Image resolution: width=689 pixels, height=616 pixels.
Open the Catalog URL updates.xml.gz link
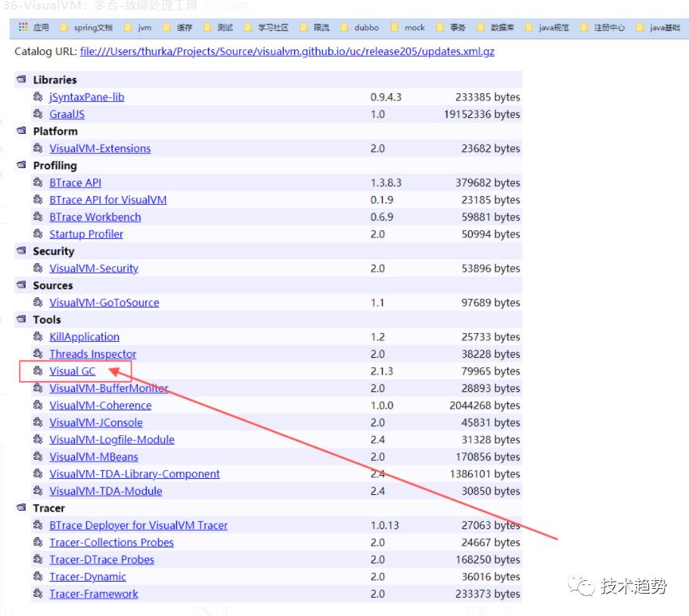point(287,52)
